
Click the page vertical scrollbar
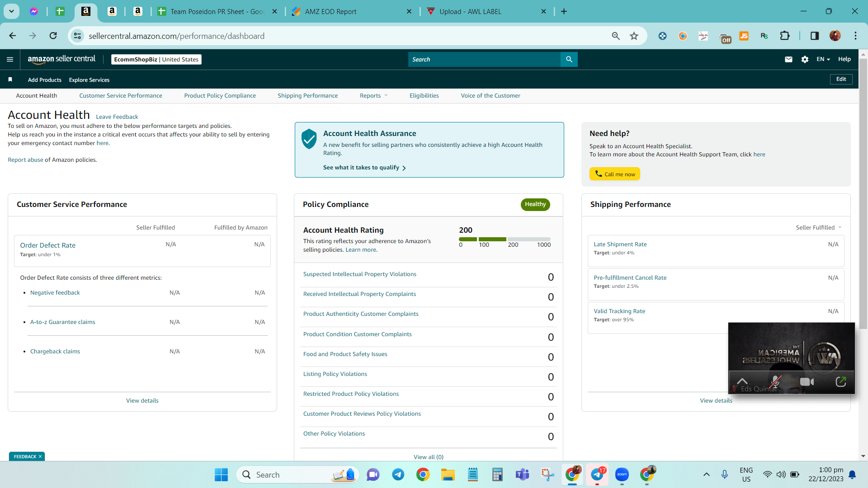tap(863, 194)
